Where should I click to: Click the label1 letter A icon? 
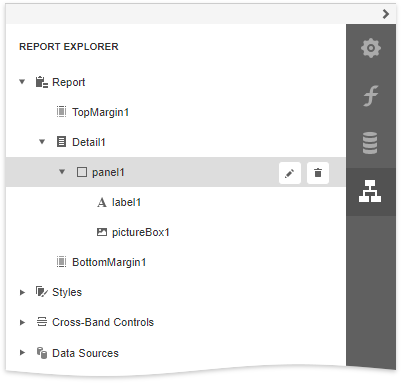click(x=102, y=202)
